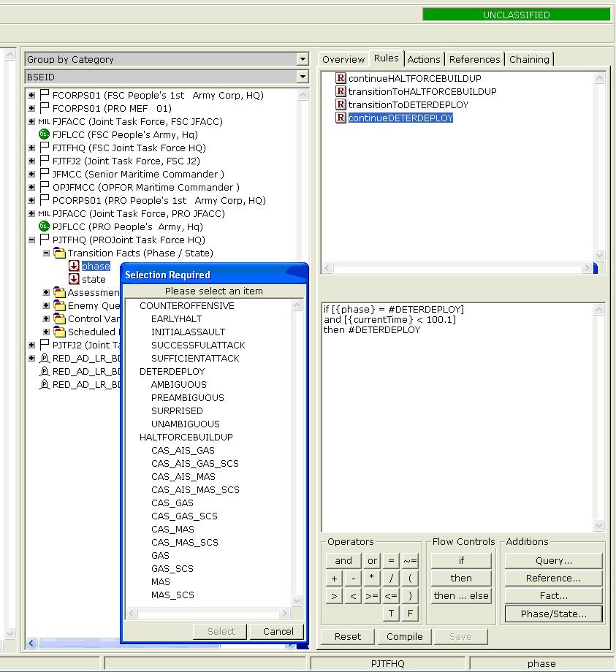Click the red arrow icon beside state
This screenshot has height=672, width=616.
click(74, 279)
